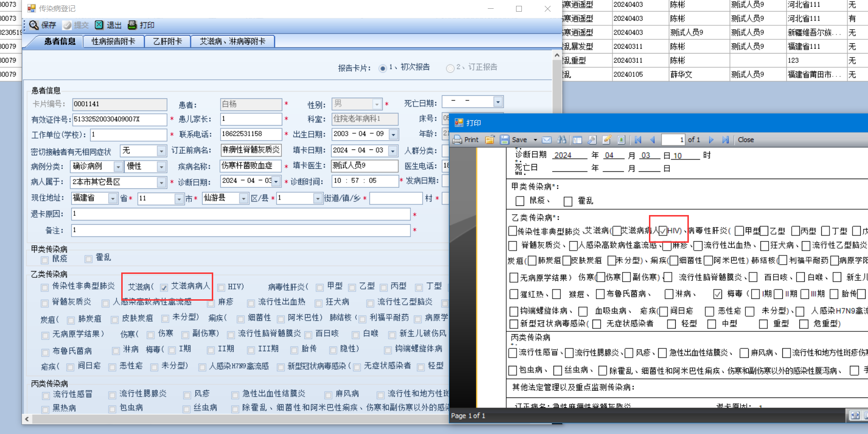Check the 布鲁氏菌病 checkbox in the form
868x434 pixels.
point(45,352)
